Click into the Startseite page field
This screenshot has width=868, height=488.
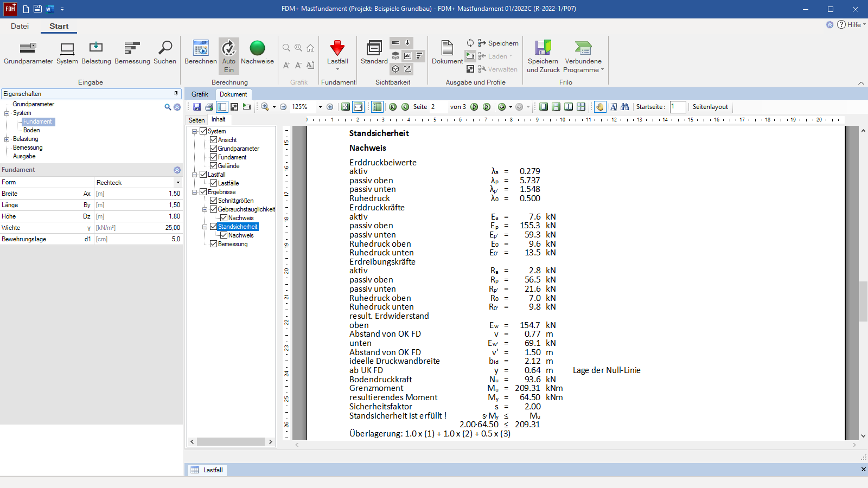(x=678, y=107)
